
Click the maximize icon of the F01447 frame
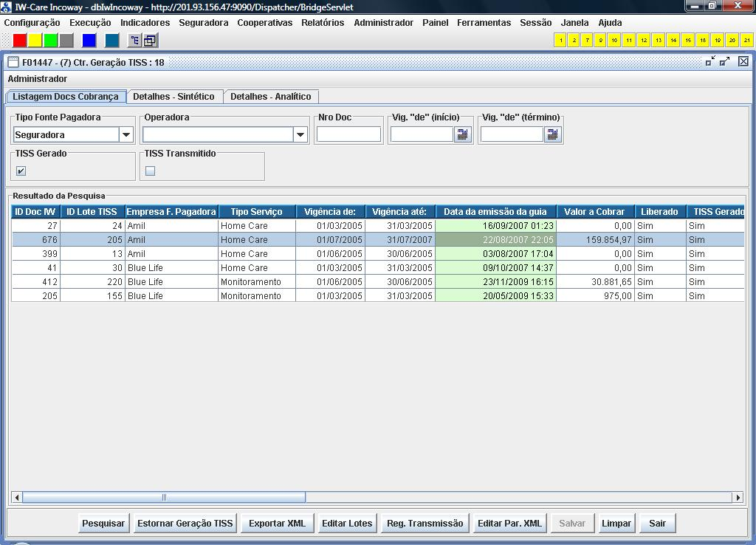tap(725, 61)
